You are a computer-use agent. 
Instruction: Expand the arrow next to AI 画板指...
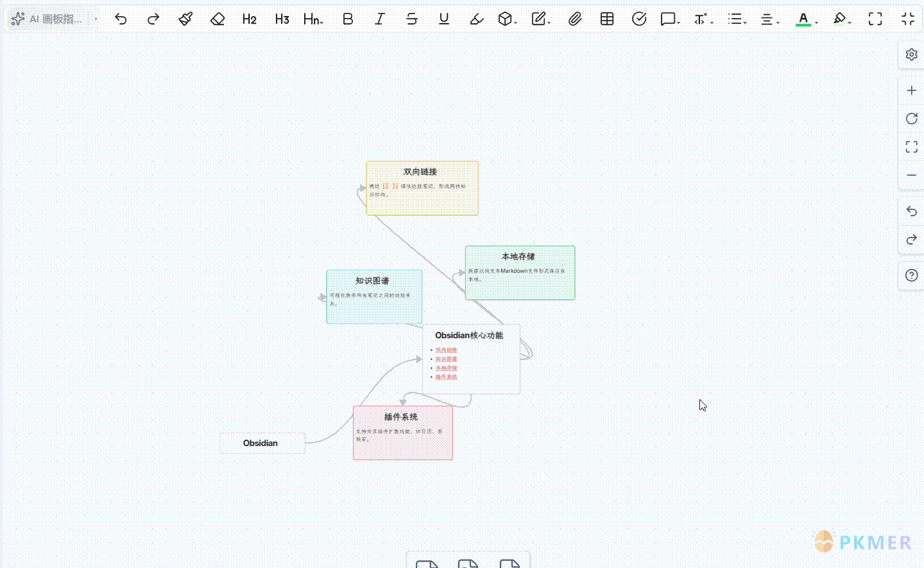(x=96, y=19)
